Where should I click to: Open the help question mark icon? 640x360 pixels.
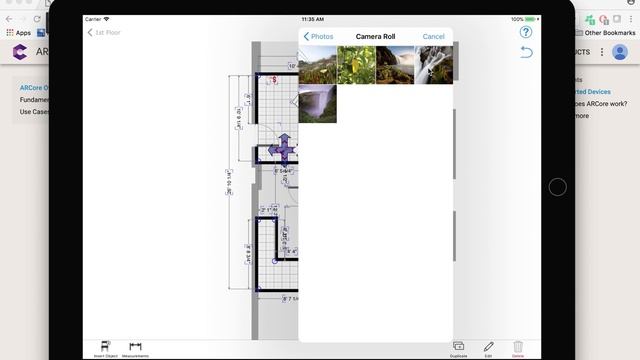click(x=526, y=32)
